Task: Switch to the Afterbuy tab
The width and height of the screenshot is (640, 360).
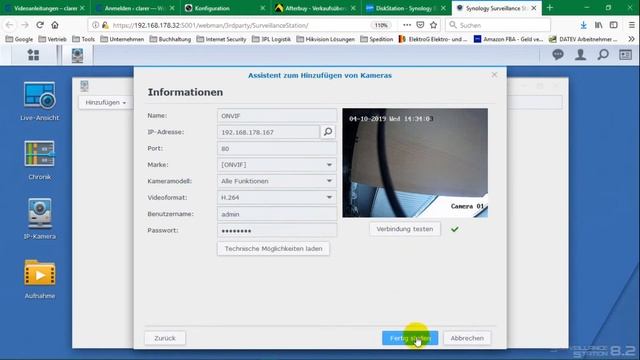Action: (x=315, y=8)
